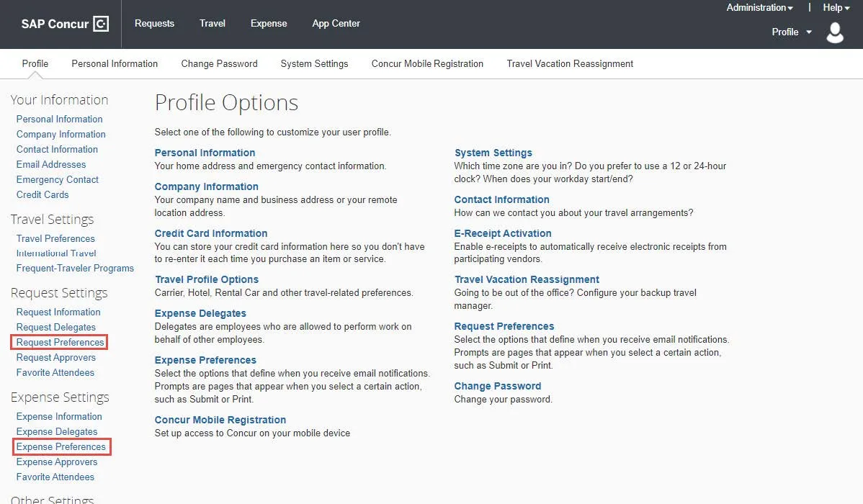This screenshot has height=504, width=863.
Task: Open International Travel in sidebar
Action: (x=56, y=253)
